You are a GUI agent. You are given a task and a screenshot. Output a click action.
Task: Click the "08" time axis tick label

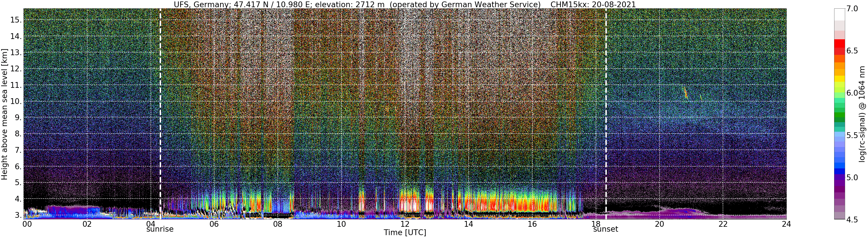click(278, 224)
